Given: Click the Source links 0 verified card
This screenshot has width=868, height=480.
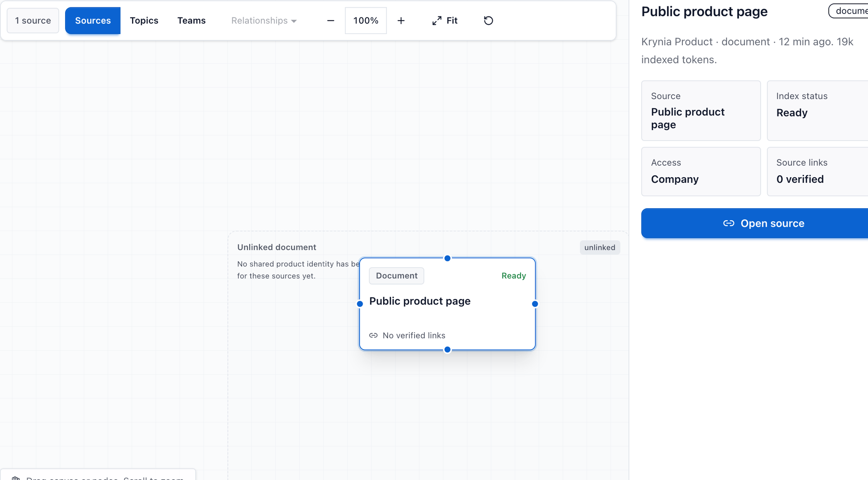Looking at the screenshot, I should 817,171.
